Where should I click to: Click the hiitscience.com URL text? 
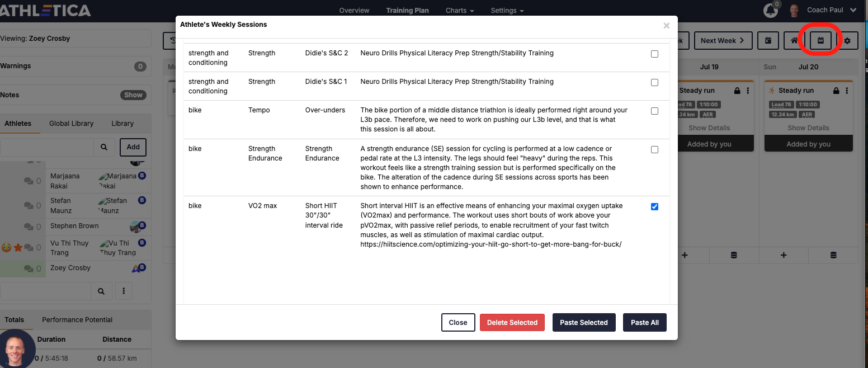[491, 244]
